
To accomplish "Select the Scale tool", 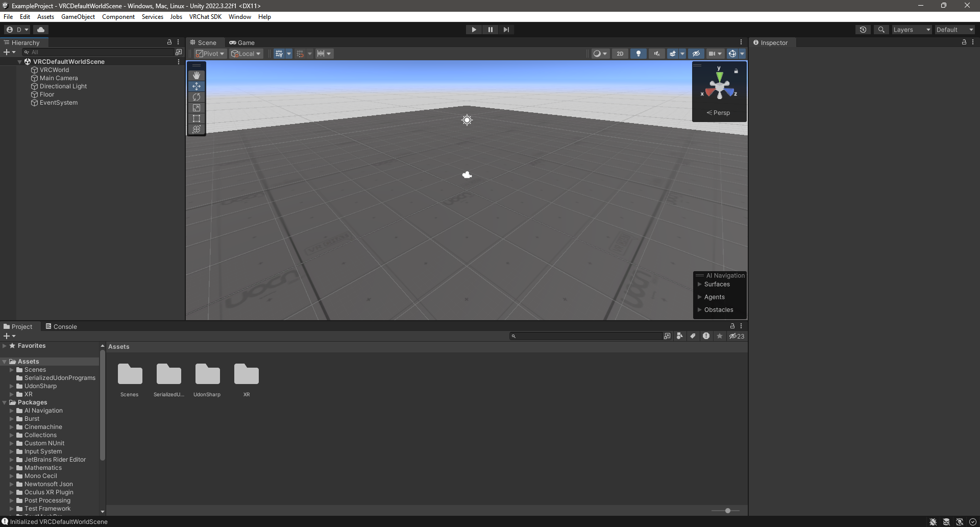I will [x=197, y=108].
